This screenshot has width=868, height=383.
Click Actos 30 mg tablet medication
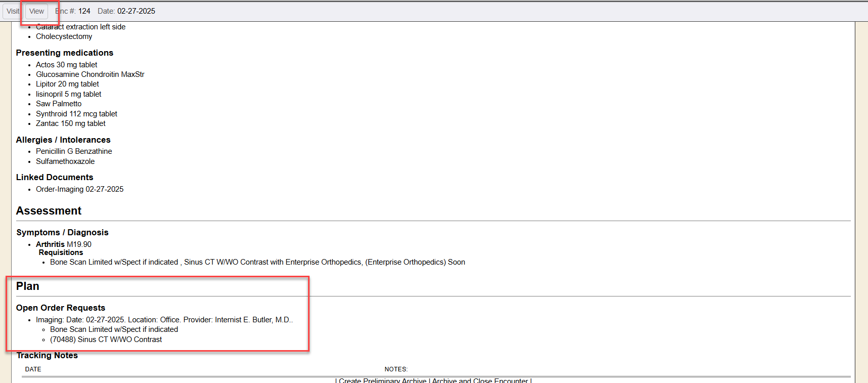click(66, 65)
